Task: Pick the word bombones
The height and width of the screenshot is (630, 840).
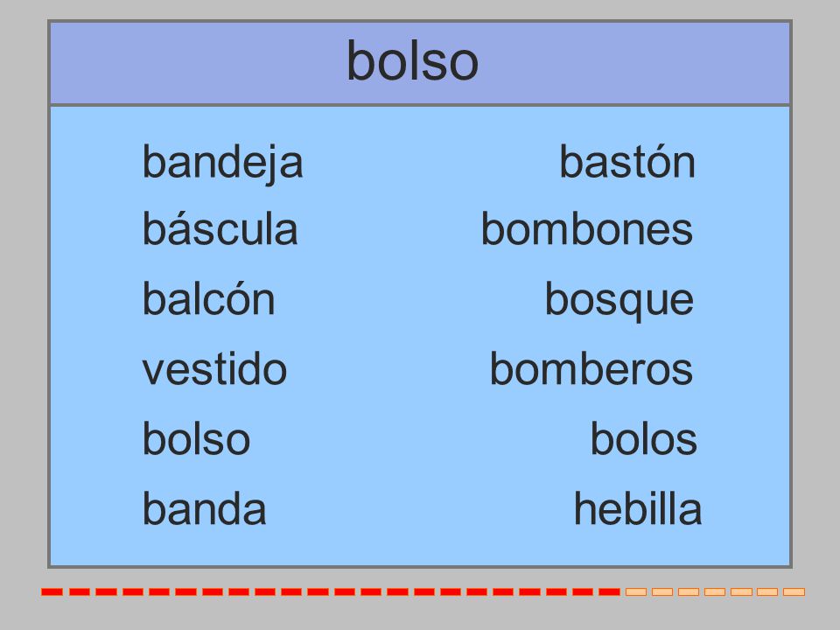Action: (587, 228)
